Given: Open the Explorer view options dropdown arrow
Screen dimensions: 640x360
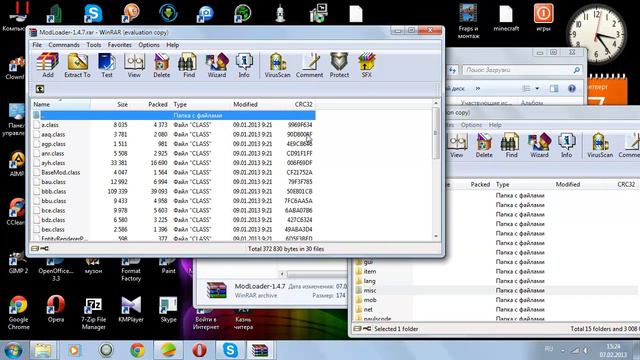Looking at the screenshot, I should pos(537,89).
